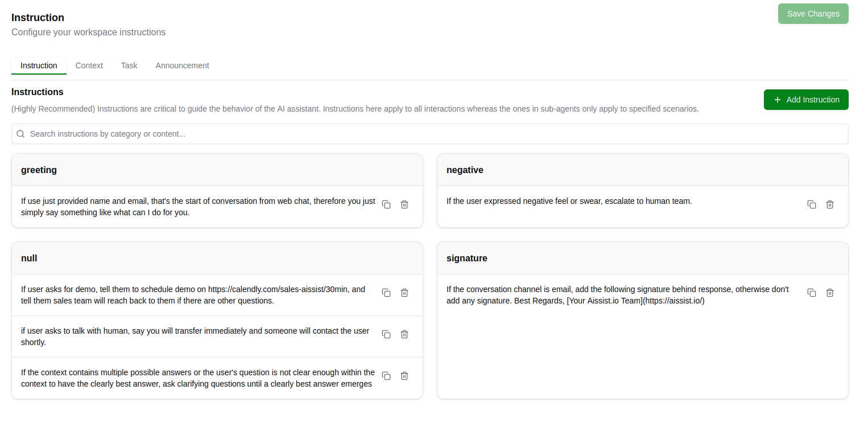This screenshot has height=439, width=868.
Task: Copy the Calendly demo scheduling instruction
Action: coord(386,293)
